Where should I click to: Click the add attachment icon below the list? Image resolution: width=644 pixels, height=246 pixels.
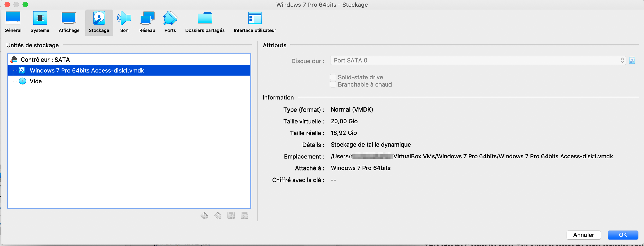[231, 215]
